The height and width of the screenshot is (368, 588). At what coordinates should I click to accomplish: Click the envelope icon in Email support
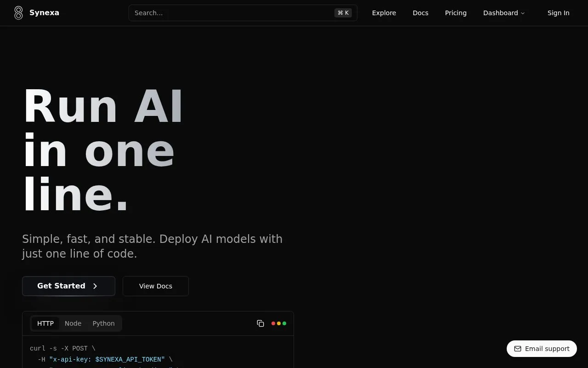tap(518, 349)
